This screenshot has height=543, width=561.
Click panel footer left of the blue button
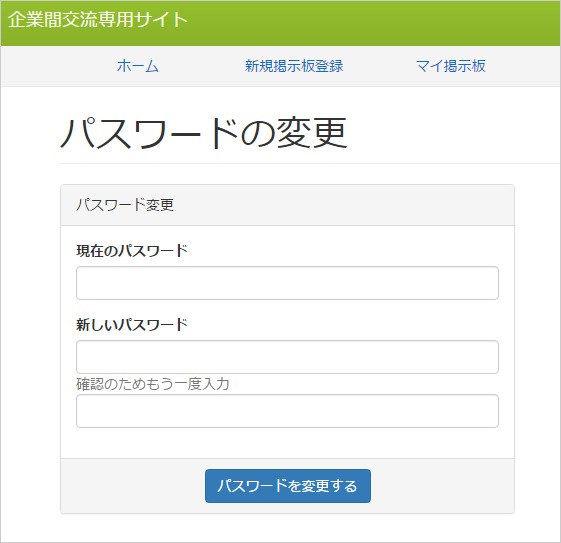coord(132,486)
